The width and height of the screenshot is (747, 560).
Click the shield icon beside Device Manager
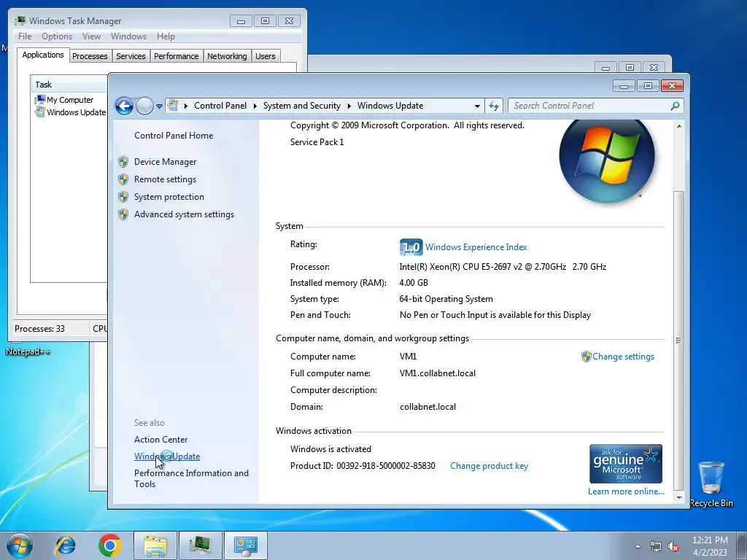[123, 162]
